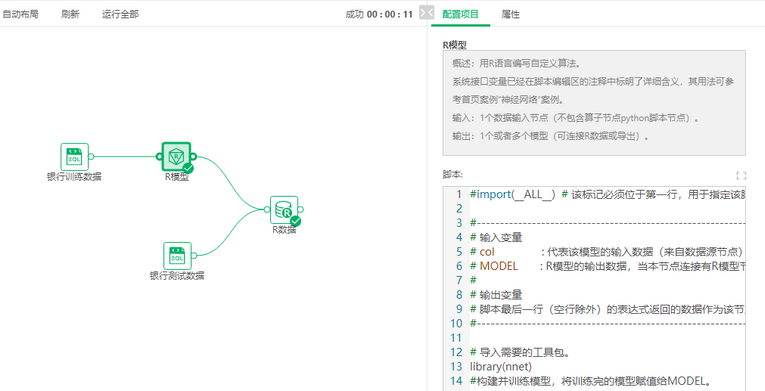Click 刷新 in the toolbar

[70, 14]
